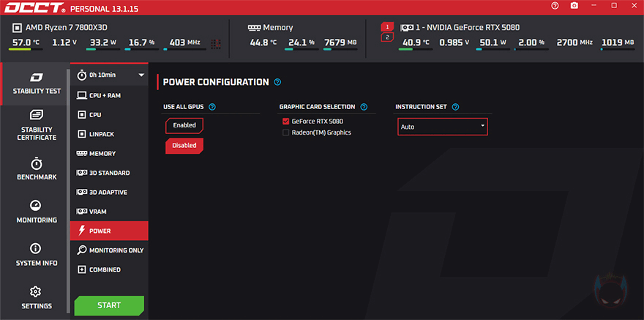This screenshot has height=320, width=644.
Task: Uncheck the GeForce RTX 5080 checkbox
Action: coord(286,122)
